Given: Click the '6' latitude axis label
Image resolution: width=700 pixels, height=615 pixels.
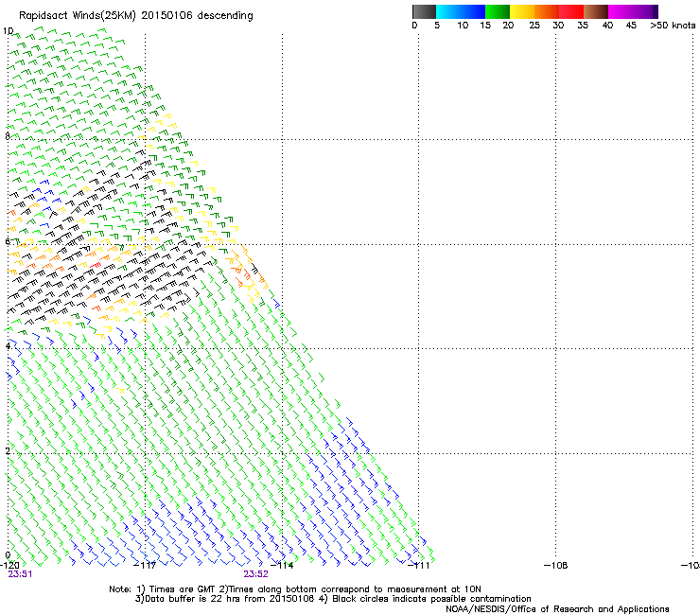Looking at the screenshot, I should [8, 241].
